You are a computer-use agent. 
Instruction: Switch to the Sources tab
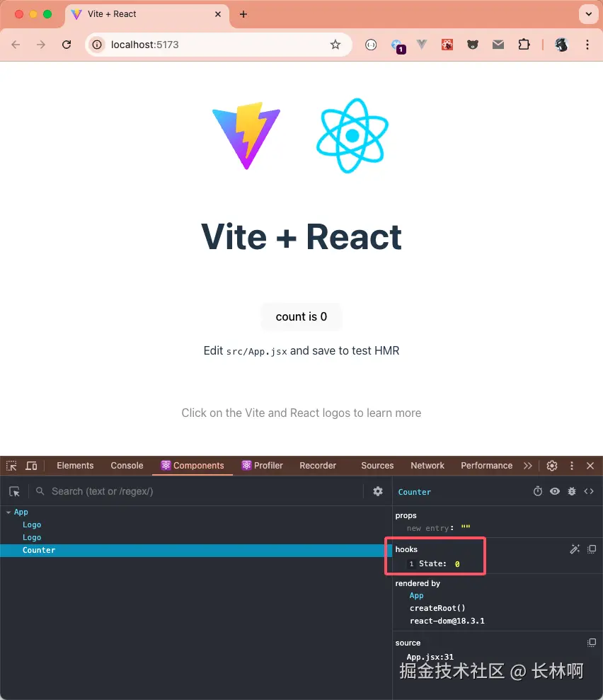[x=377, y=466]
